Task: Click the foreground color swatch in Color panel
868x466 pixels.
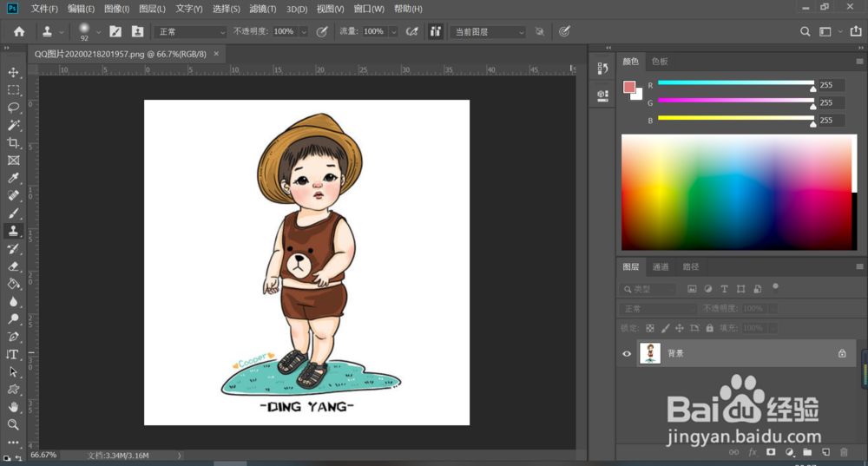Action: (629, 87)
